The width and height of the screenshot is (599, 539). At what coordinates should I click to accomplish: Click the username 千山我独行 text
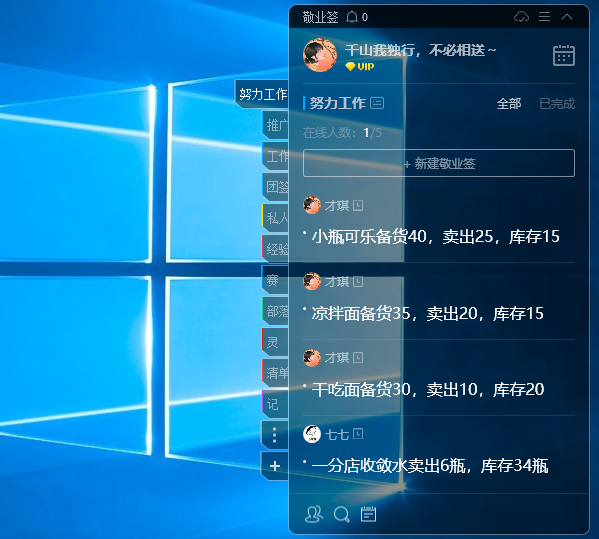click(x=420, y=50)
